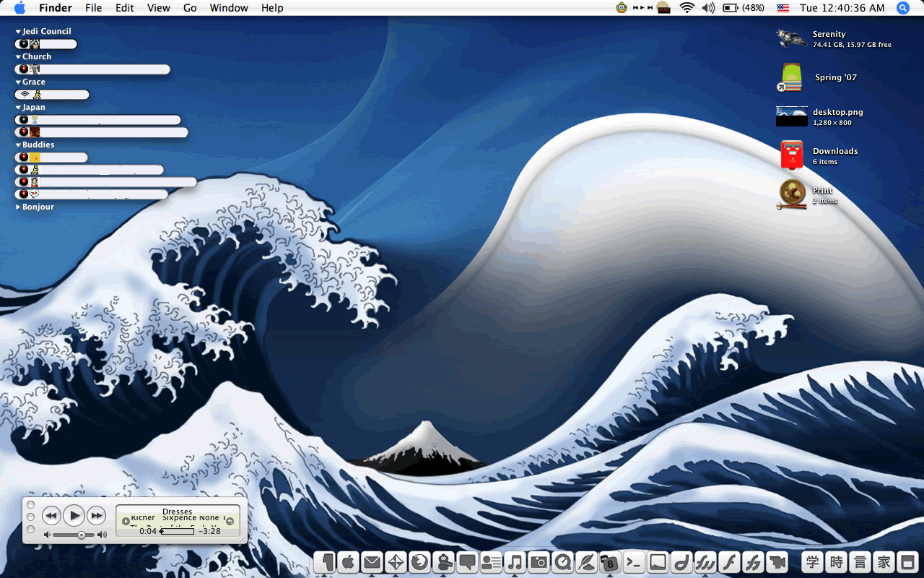The width and height of the screenshot is (924, 578).
Task: Select the Print folder desktop icon
Action: pos(791,194)
